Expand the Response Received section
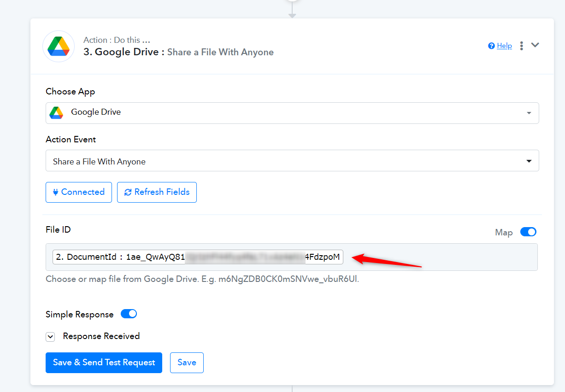The height and width of the screenshot is (392, 565). (x=50, y=337)
